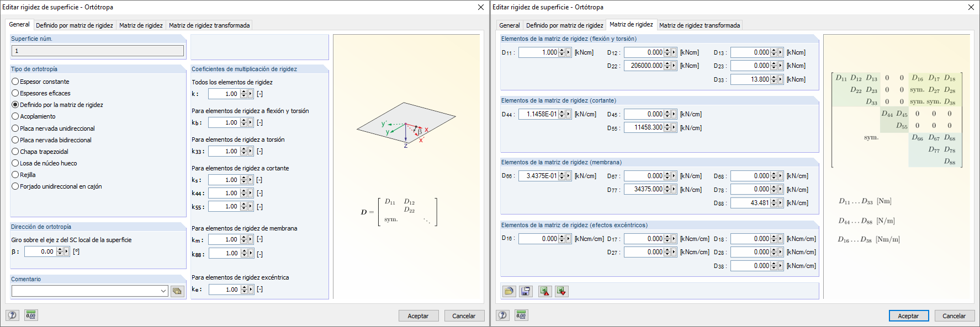Viewport: 980px width, 327px height.
Task: Click the D45 value input field
Action: tap(644, 114)
